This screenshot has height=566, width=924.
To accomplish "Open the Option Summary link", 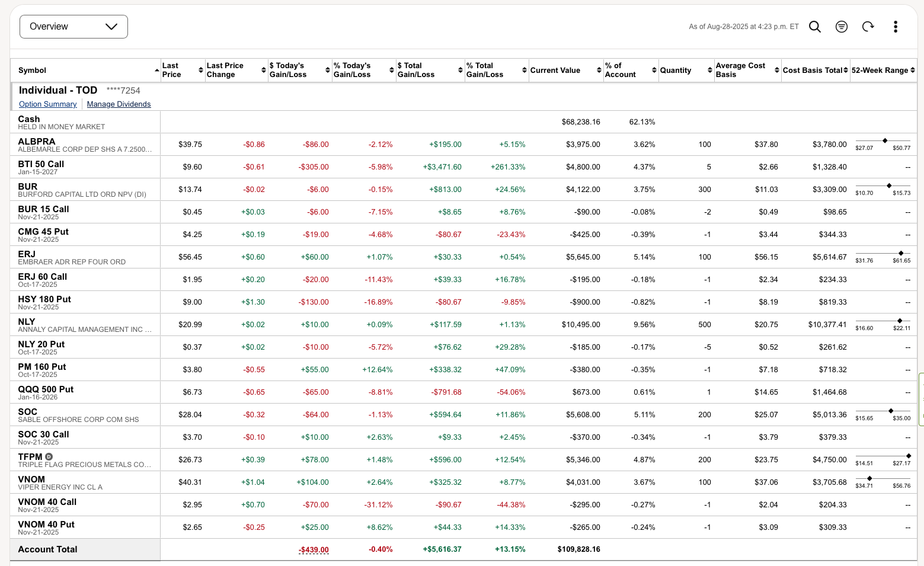I will tap(48, 104).
